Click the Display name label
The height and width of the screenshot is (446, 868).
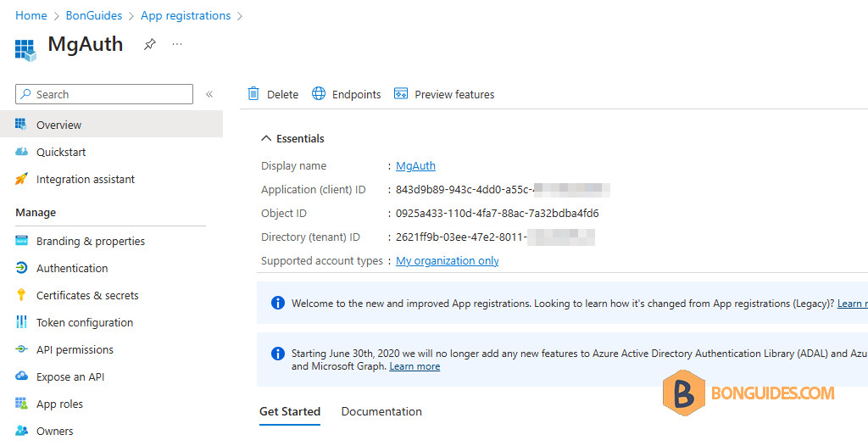[293, 165]
